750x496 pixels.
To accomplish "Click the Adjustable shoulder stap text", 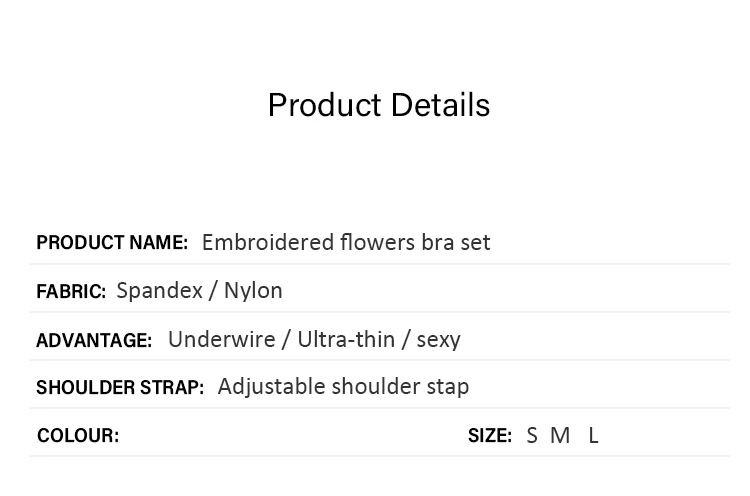I will [x=343, y=386].
